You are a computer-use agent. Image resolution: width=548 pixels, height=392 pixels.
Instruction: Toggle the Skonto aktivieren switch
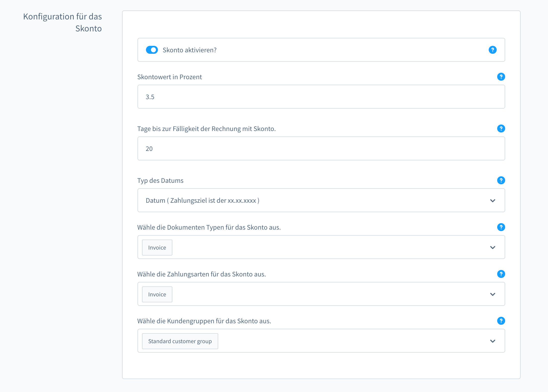click(152, 50)
